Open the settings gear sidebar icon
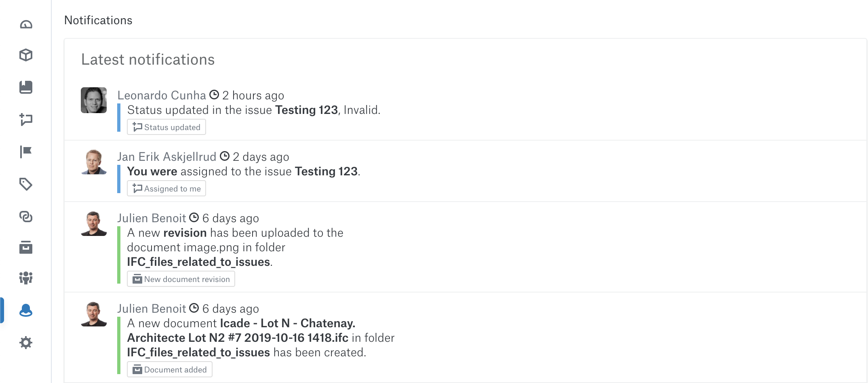 coord(26,343)
